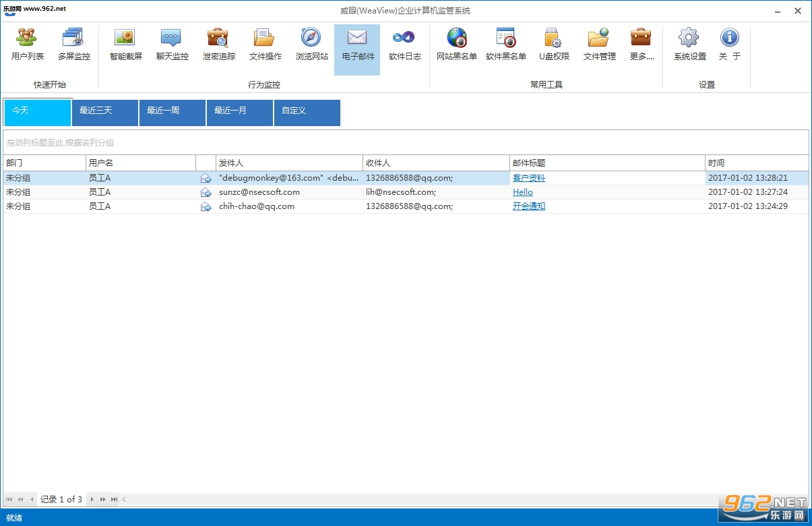The image size is (812, 526).
Task: Click the 就绪 status bar text
Action: [14, 518]
